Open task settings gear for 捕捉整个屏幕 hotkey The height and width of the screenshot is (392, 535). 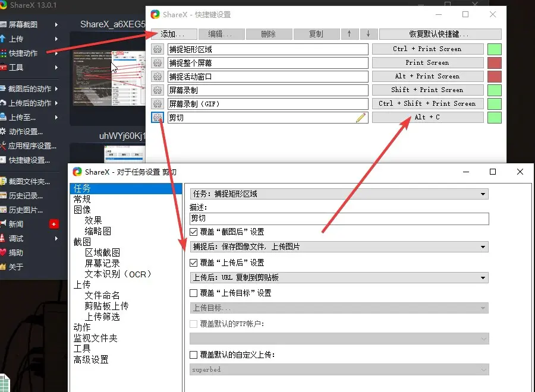point(158,63)
